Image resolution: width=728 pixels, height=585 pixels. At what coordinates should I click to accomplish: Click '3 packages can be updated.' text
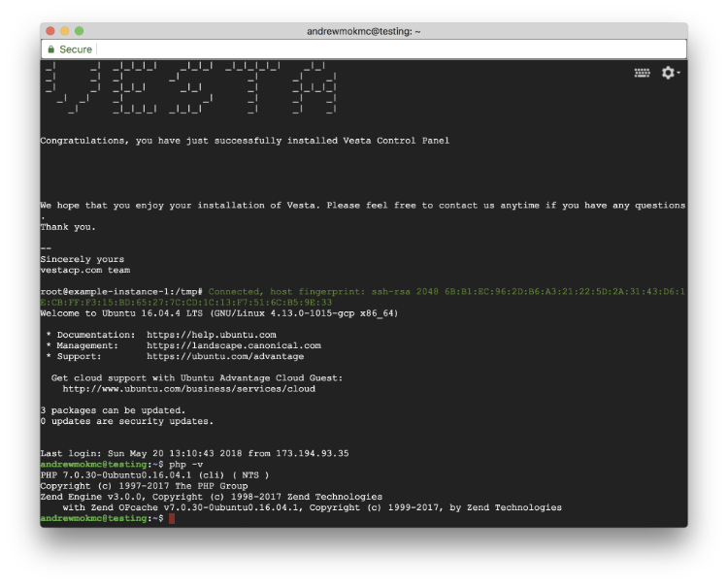pos(113,410)
